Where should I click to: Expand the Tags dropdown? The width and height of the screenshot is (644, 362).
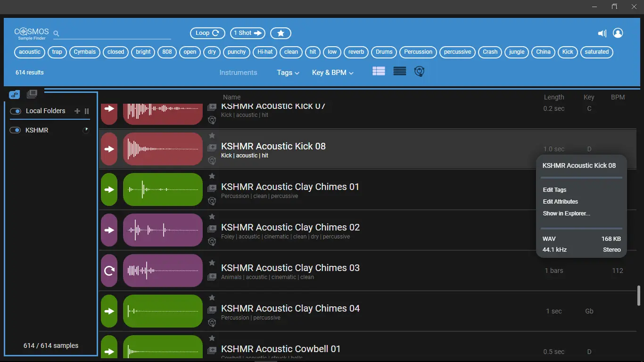pos(288,73)
